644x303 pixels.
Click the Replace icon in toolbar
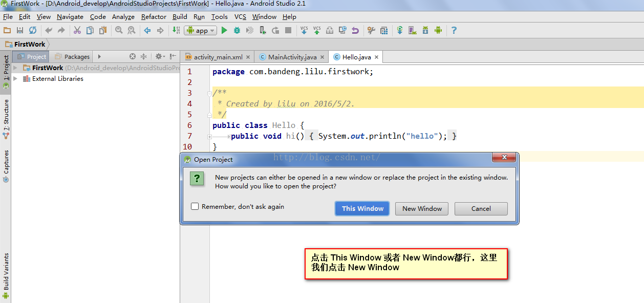132,31
